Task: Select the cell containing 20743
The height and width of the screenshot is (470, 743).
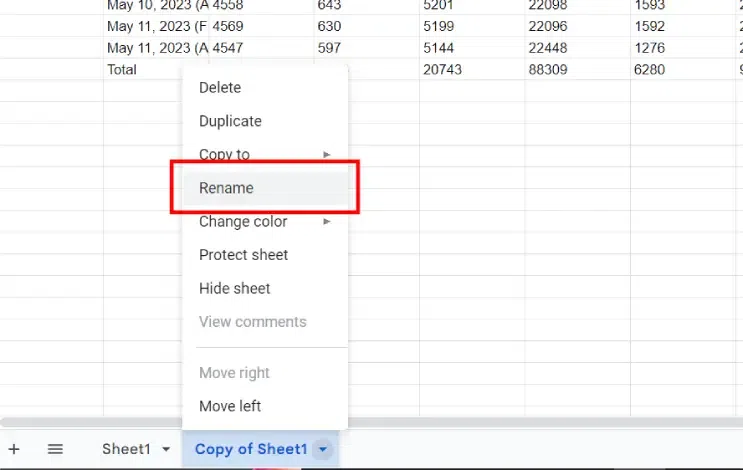Action: coord(443,69)
